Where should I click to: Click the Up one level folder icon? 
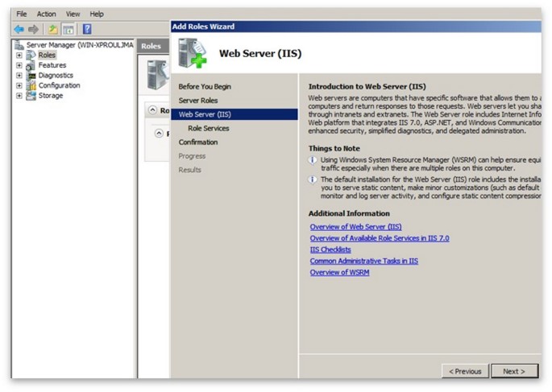tap(53, 29)
